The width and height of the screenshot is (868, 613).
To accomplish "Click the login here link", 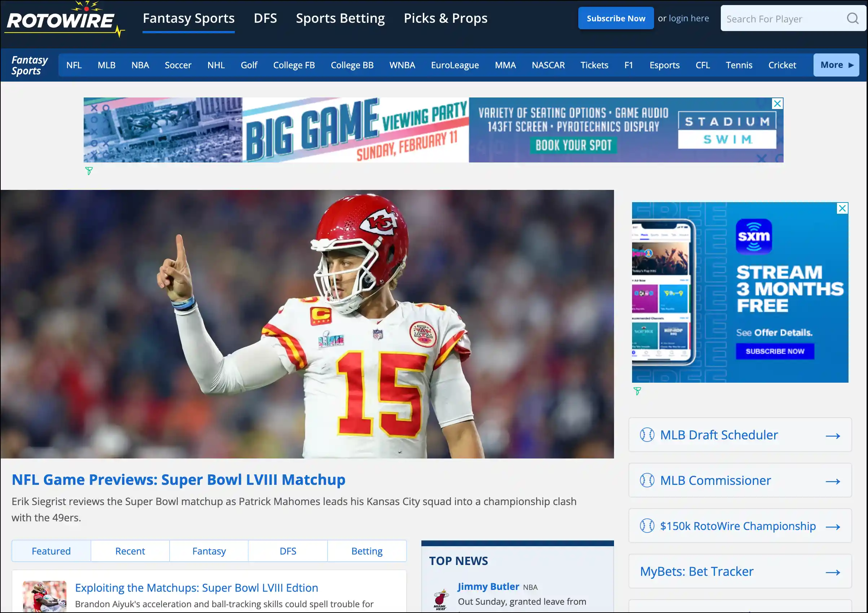I will 689,18.
